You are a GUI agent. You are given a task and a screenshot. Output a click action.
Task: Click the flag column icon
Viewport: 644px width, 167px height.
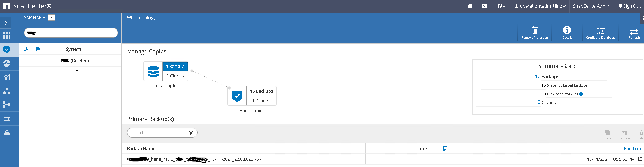[x=38, y=49]
